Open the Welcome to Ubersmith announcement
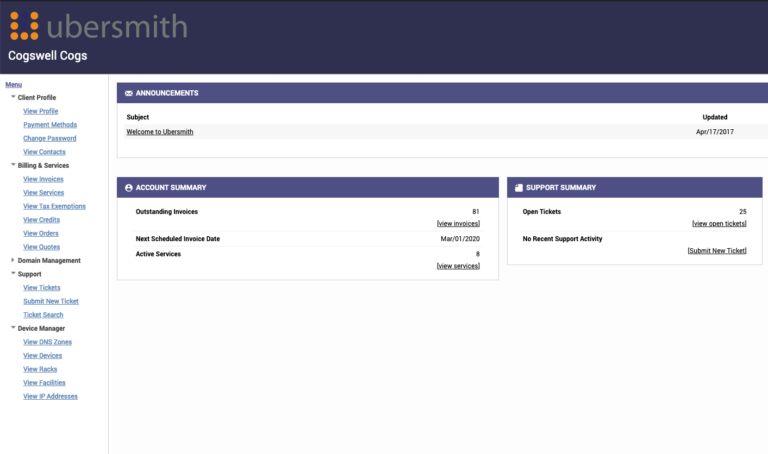This screenshot has height=454, width=768. [x=160, y=132]
